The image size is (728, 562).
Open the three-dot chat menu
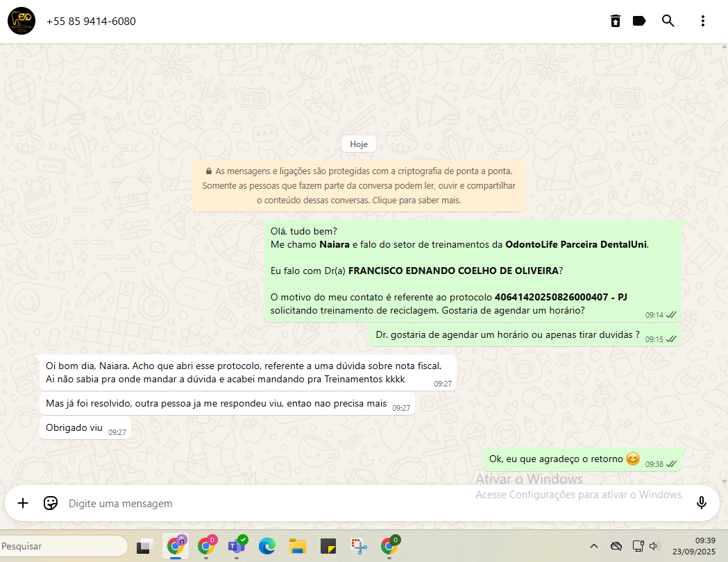[702, 21]
